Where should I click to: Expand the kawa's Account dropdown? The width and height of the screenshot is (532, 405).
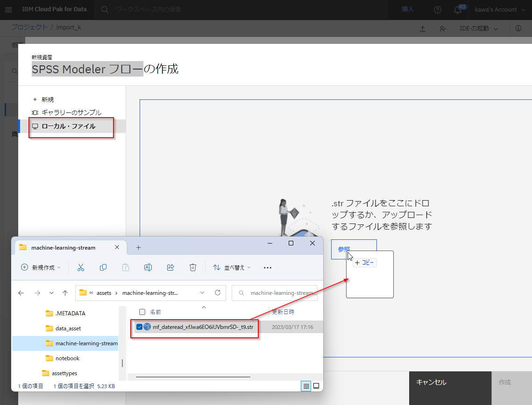click(500, 10)
